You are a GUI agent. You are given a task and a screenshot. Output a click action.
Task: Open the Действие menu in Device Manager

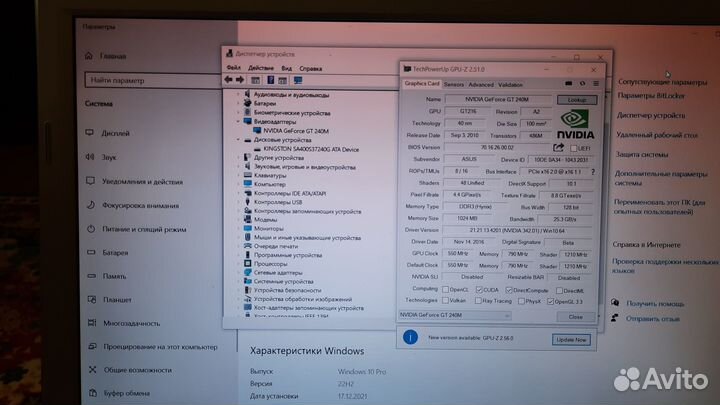(x=261, y=68)
